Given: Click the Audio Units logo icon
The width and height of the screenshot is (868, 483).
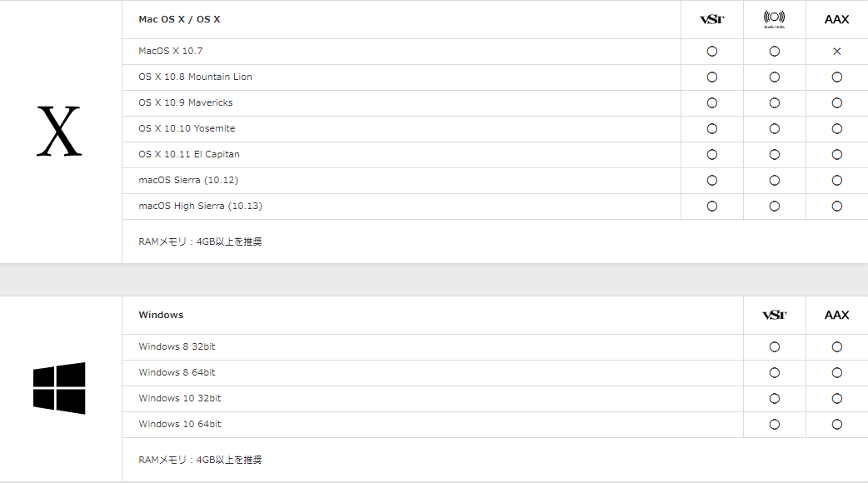Looking at the screenshot, I should pyautogui.click(x=774, y=19).
